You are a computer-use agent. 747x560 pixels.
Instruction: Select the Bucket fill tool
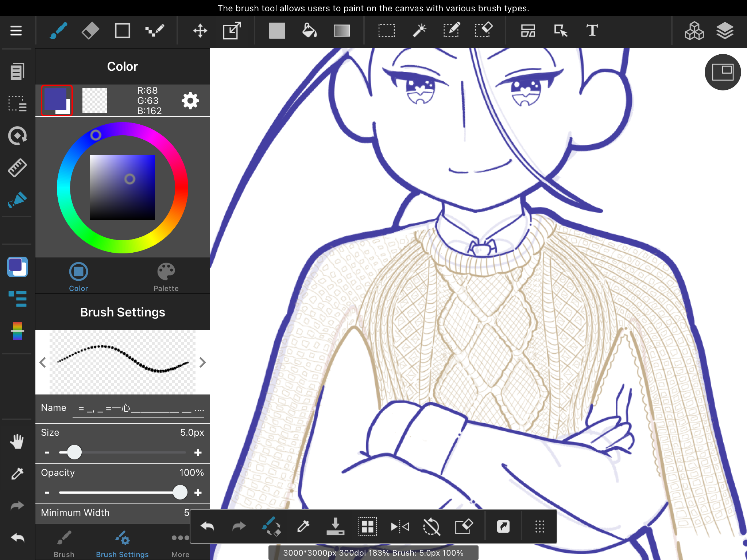[309, 31]
